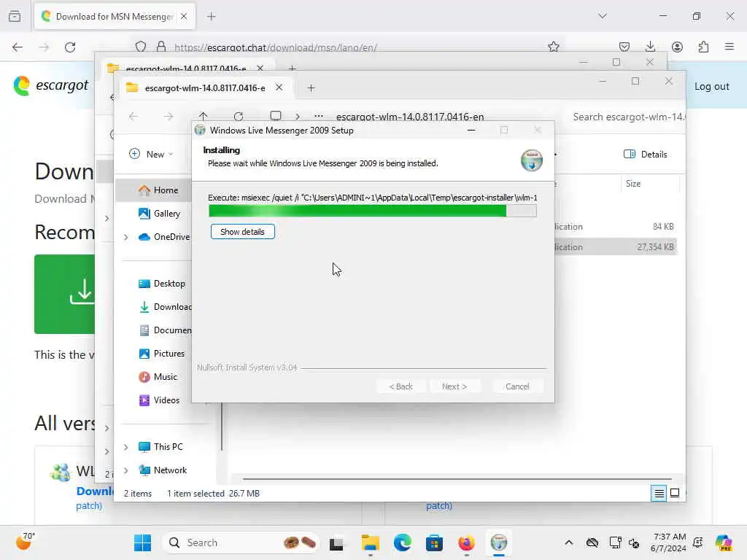
Task: Select This PC in Explorer sidebar
Action: 160,447
